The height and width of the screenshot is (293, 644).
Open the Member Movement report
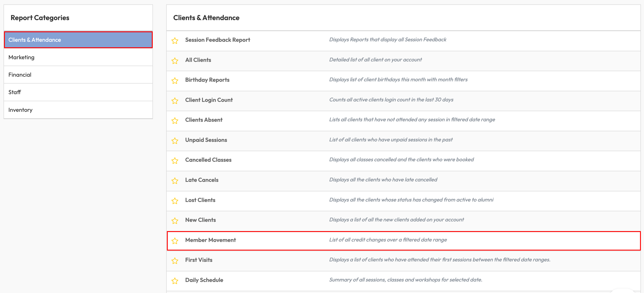pos(210,240)
